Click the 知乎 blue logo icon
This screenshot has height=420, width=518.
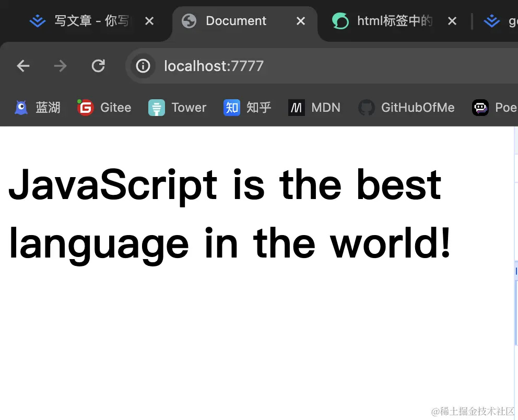click(x=231, y=108)
